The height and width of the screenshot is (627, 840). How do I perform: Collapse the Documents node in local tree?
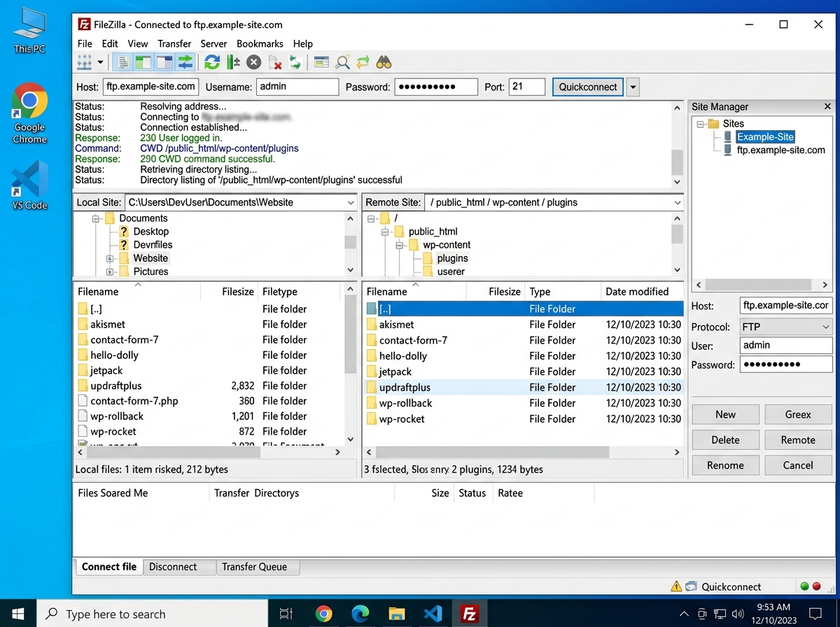click(x=97, y=218)
